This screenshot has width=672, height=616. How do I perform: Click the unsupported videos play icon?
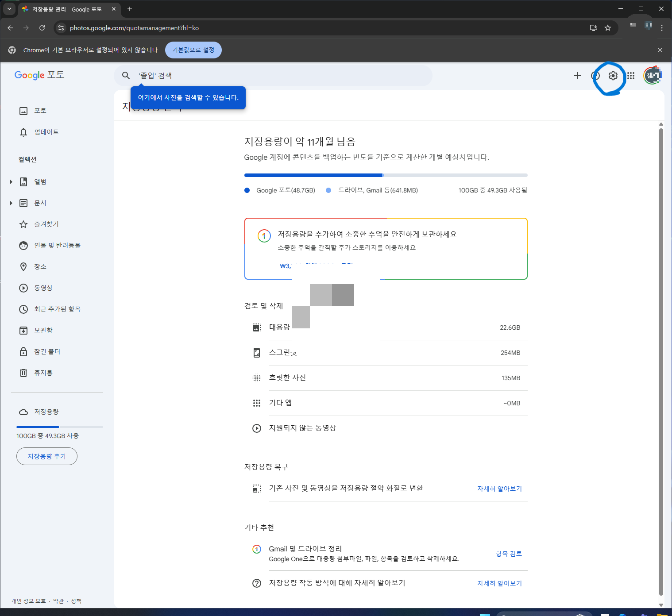(257, 428)
